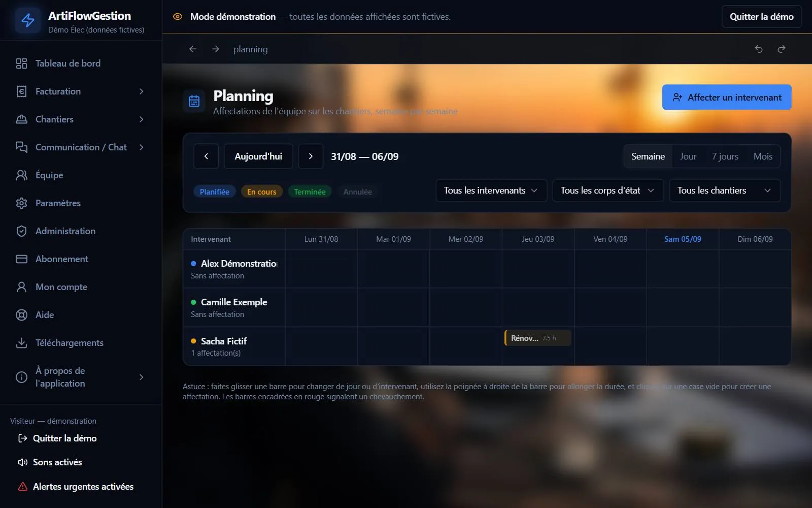Select the Rénov... assignment bar on Thursday
Screen dimensions: 812x508
tap(538, 338)
